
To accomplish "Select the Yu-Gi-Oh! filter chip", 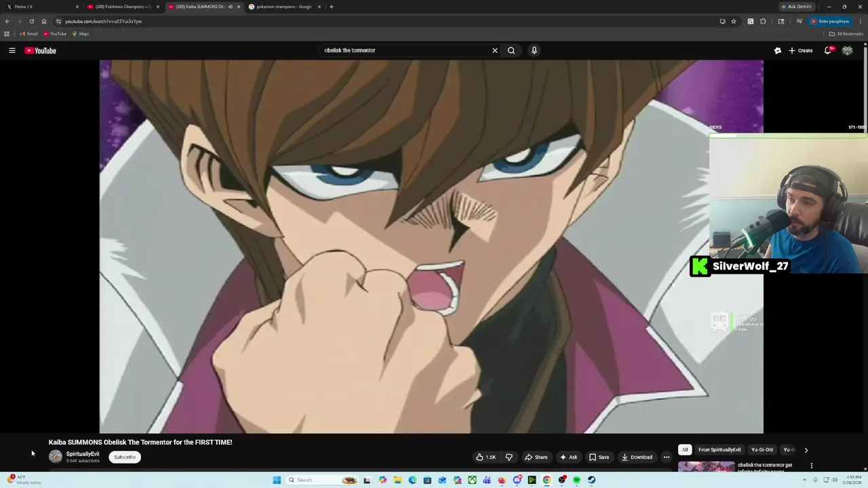I will click(x=762, y=450).
